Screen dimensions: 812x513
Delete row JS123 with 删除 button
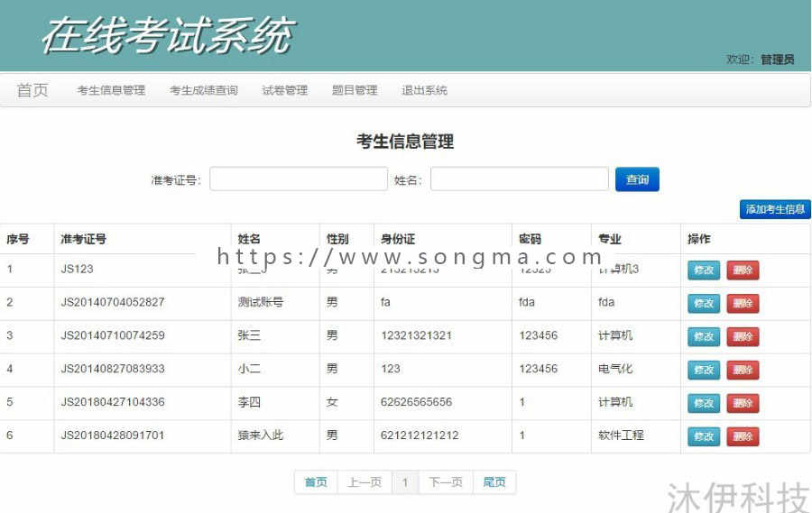point(743,270)
